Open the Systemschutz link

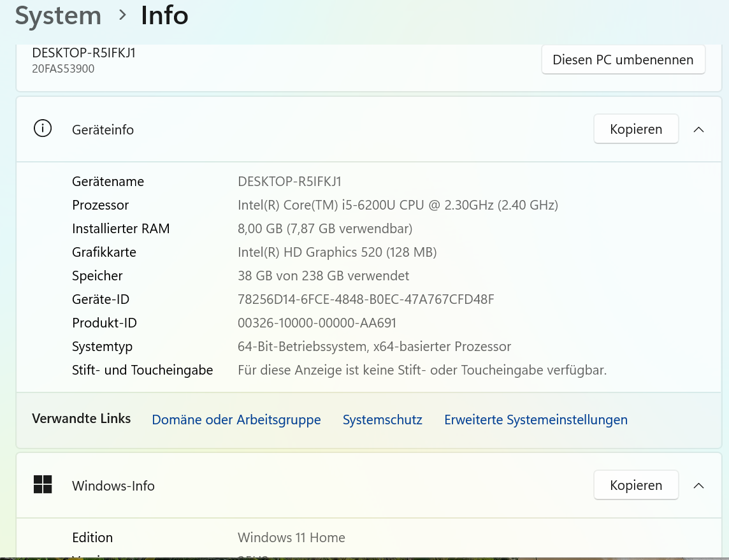click(382, 419)
